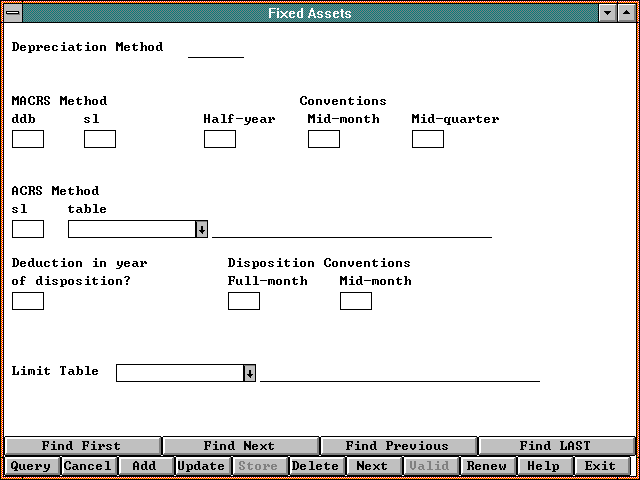The height and width of the screenshot is (480, 640).
Task: Expand the Limit Table dropdown arrow
Action: (x=249, y=373)
